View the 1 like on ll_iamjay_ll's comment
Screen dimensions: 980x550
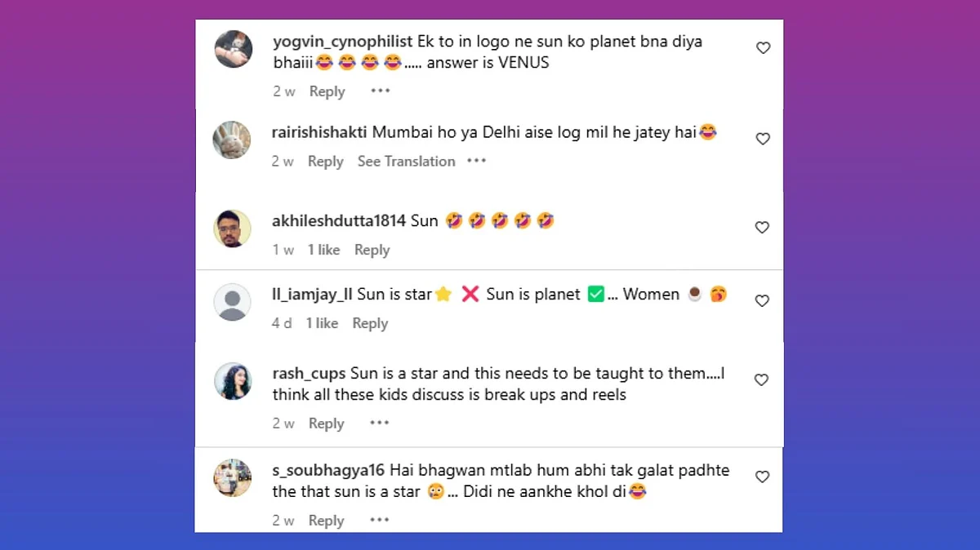pyautogui.click(x=322, y=323)
